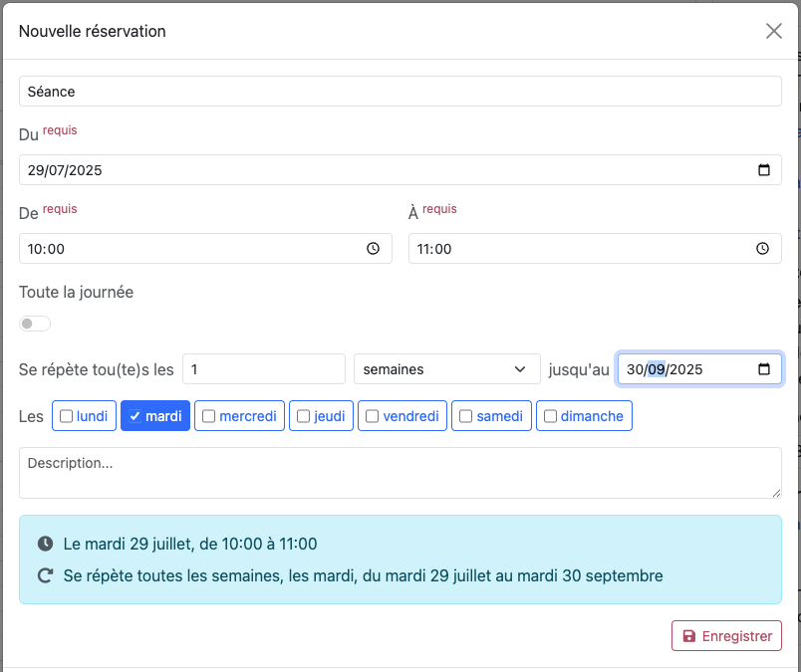Check the samedi day box

click(x=466, y=416)
